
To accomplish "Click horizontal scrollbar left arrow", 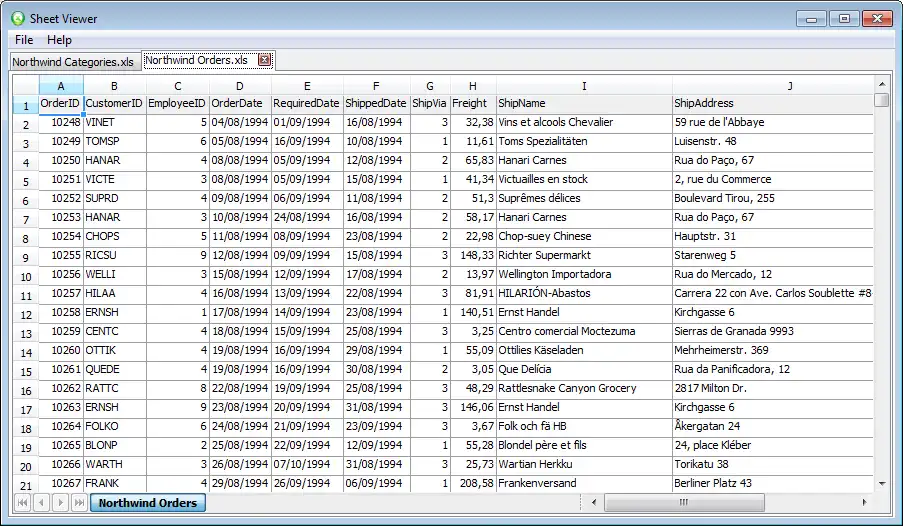I will 594,502.
